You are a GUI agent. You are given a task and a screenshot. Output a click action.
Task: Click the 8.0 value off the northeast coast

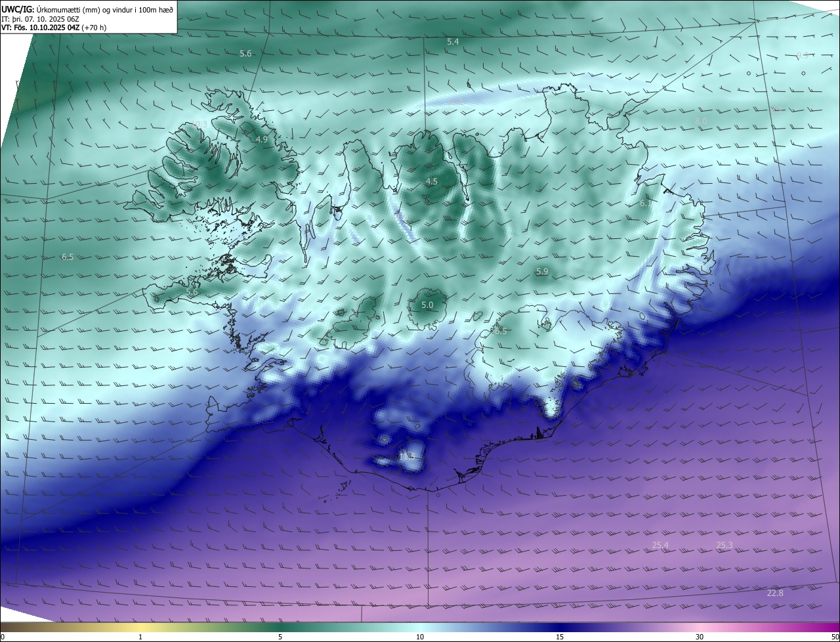coord(701,121)
